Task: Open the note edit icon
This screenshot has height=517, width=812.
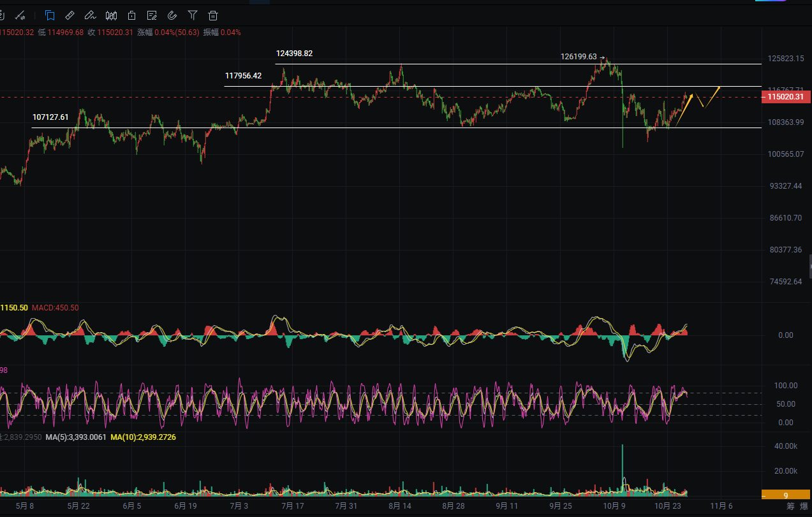Action: tap(152, 15)
